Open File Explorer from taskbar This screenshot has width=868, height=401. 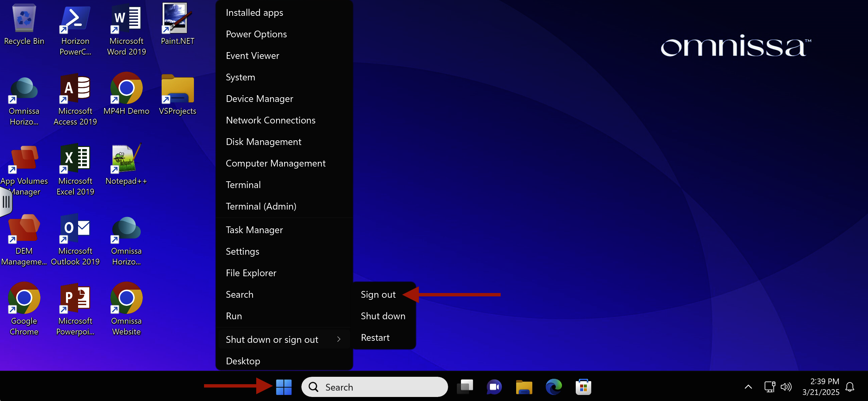[524, 387]
